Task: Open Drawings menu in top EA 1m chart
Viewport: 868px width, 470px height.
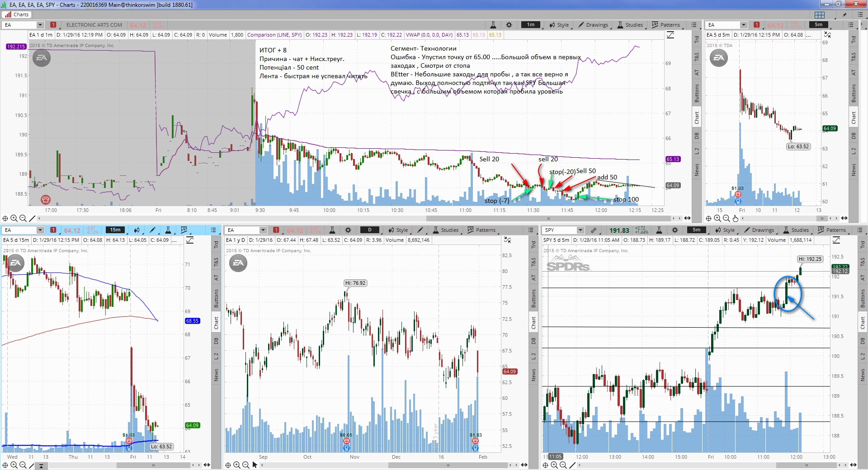Action: pyautogui.click(x=593, y=25)
